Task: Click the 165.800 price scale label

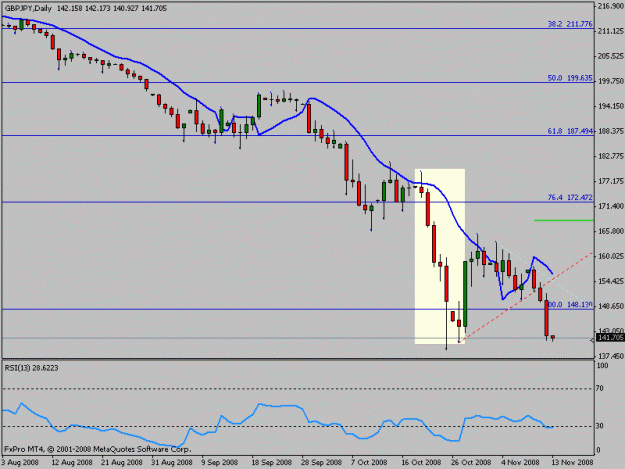Action: pyautogui.click(x=611, y=231)
